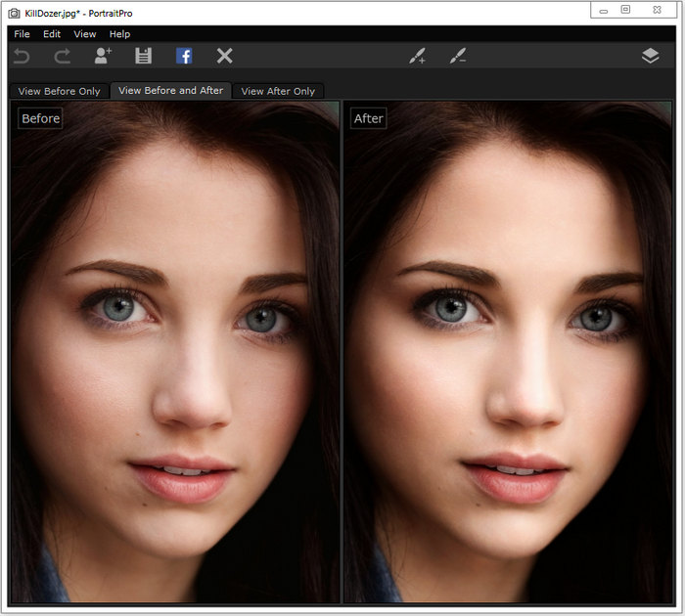Click the Redo arrow icon
This screenshot has width=685, height=616.
62,57
